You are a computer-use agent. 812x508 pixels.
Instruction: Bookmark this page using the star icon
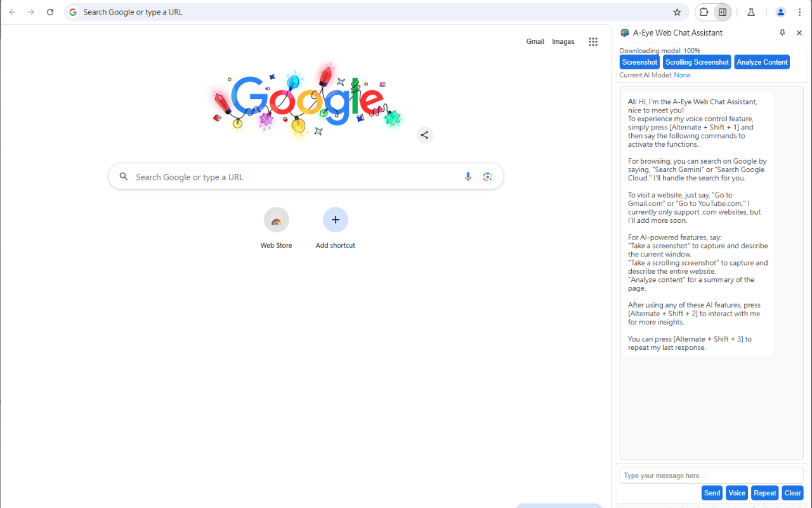(677, 12)
